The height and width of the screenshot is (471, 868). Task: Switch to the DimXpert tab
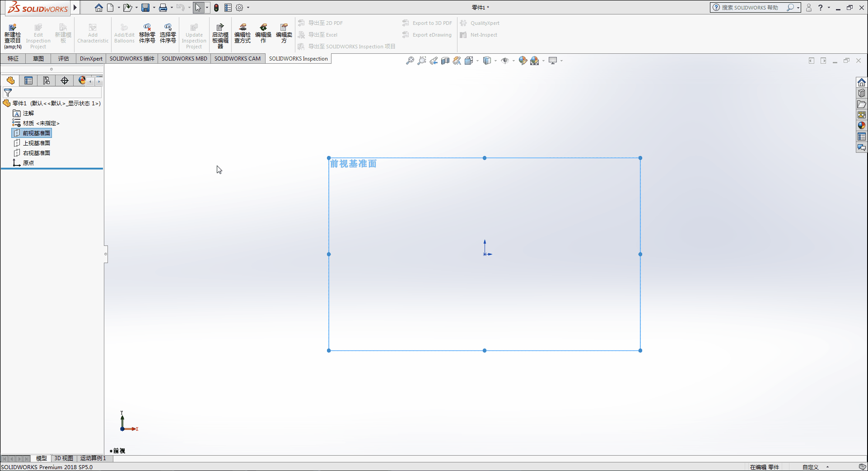pyautogui.click(x=91, y=59)
